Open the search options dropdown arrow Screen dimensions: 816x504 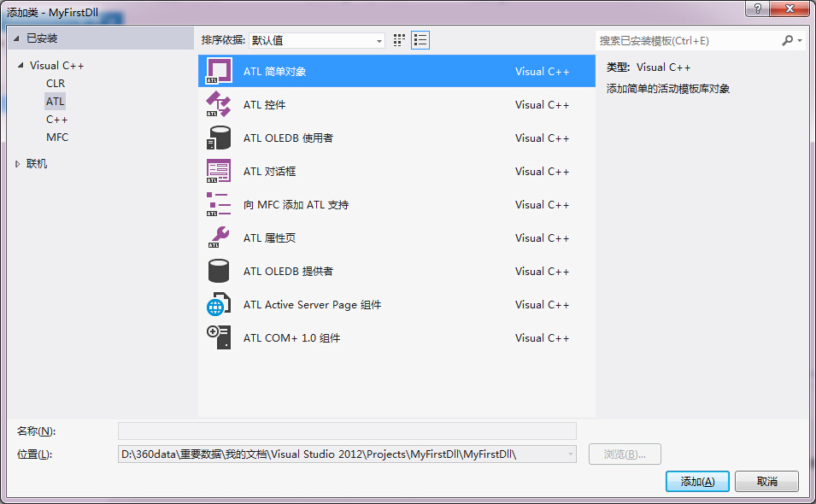coord(800,40)
